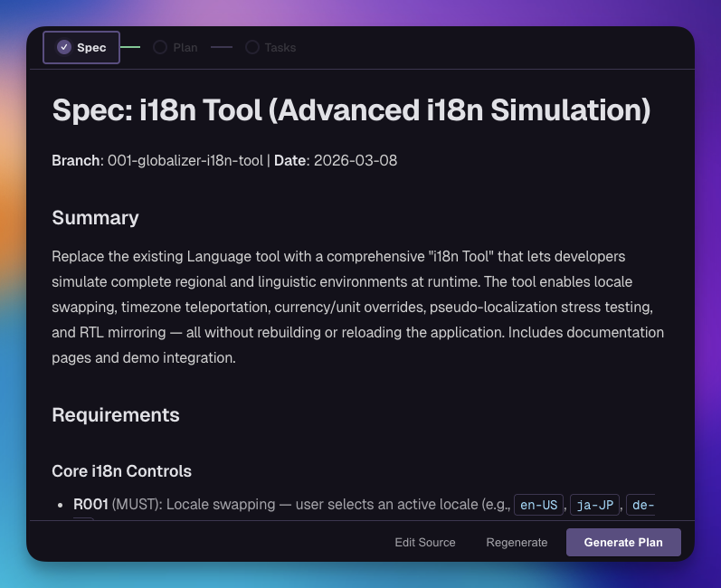Click the Core i18n Controls subheading
Viewport: 721px width, 588px height.
[121, 471]
